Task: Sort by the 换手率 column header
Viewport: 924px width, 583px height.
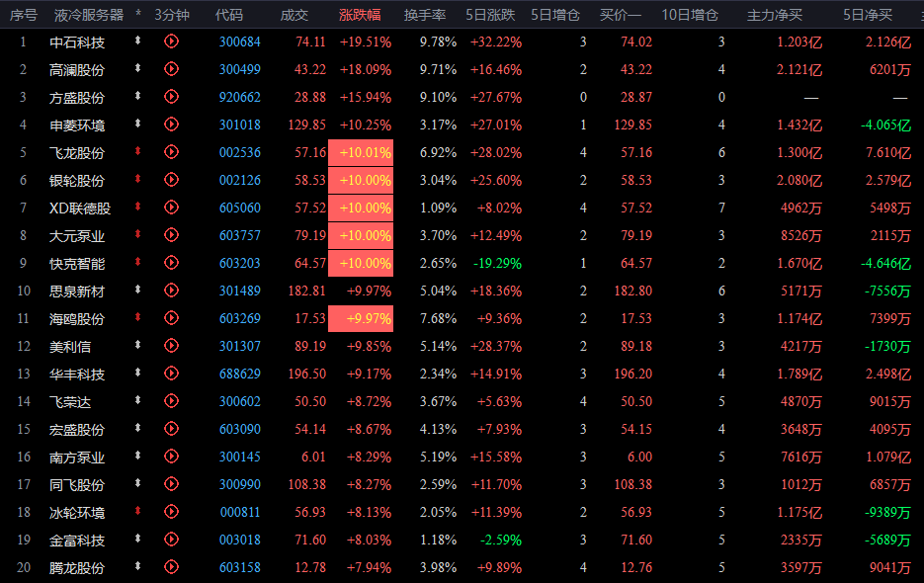Action: (x=425, y=15)
